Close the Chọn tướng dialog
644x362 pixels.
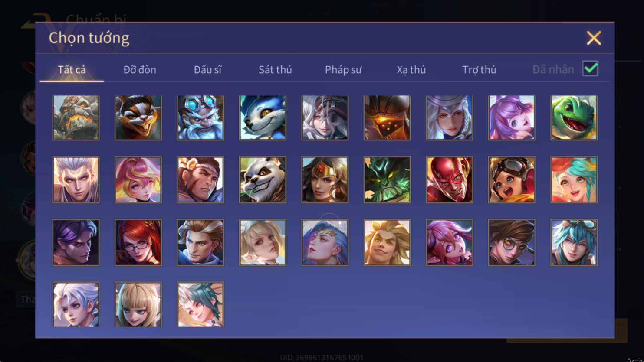pyautogui.click(x=594, y=38)
